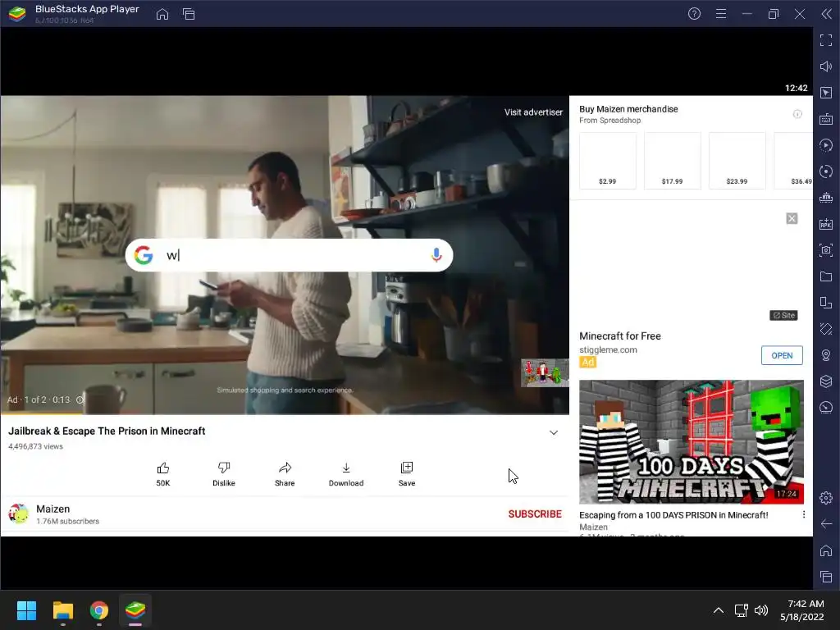
Task: Open Windows Start menu
Action: point(26,610)
